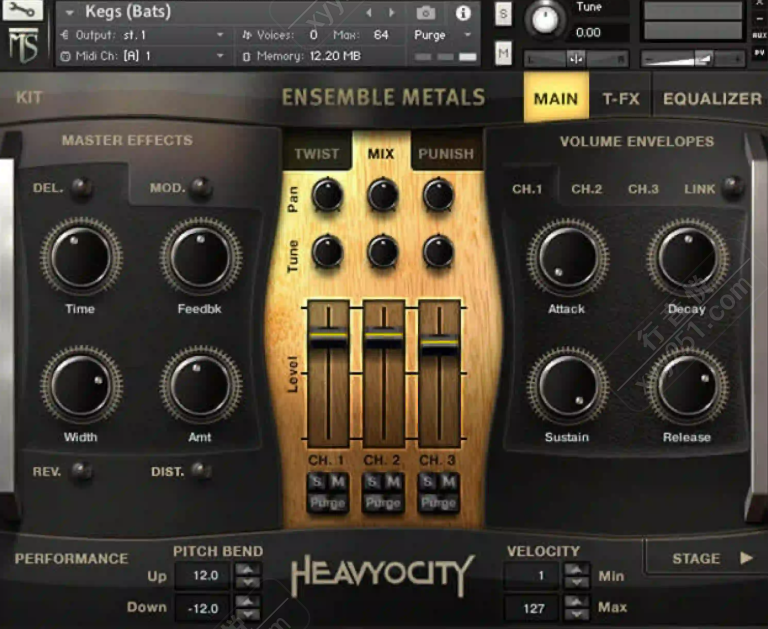
Task: Open the Output st. 1 dropdown
Action: [x=142, y=35]
